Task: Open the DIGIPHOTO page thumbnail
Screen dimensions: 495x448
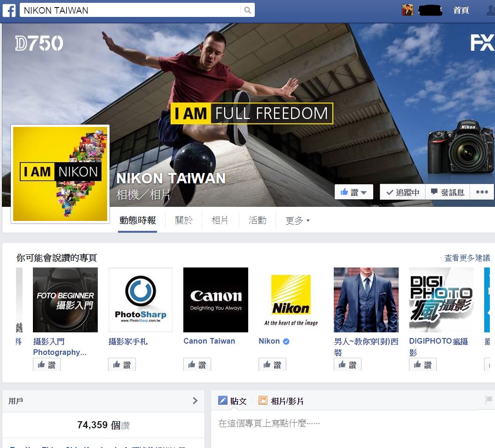Action: tap(441, 300)
